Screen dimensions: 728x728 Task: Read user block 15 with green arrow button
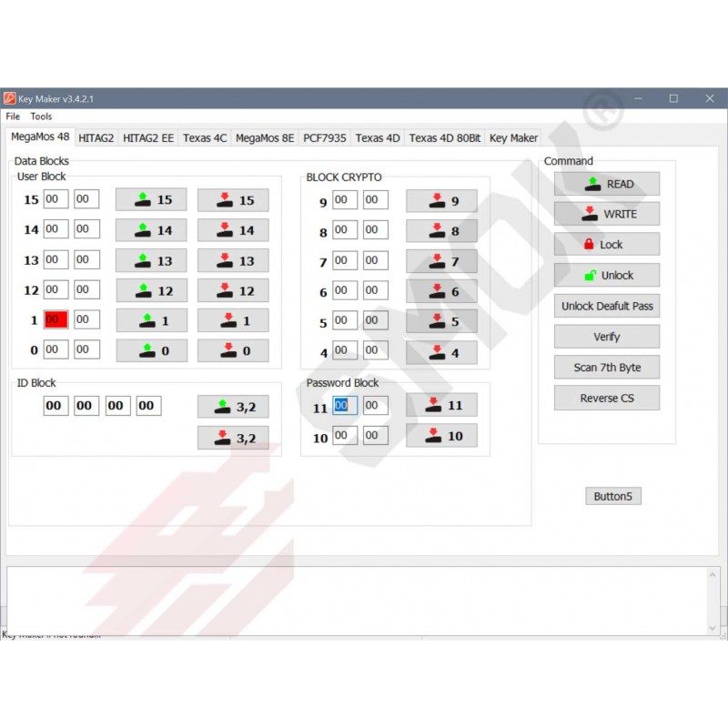tap(151, 200)
